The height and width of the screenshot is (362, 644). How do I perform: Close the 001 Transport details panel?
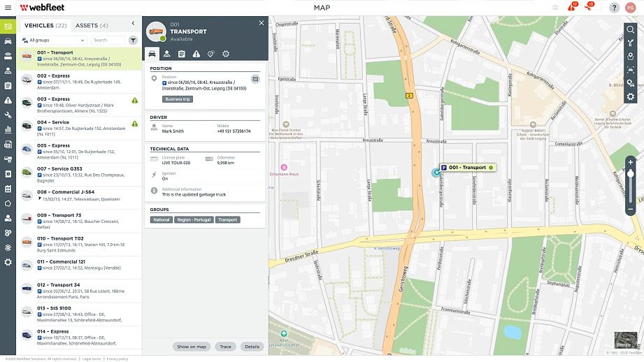[x=262, y=23]
